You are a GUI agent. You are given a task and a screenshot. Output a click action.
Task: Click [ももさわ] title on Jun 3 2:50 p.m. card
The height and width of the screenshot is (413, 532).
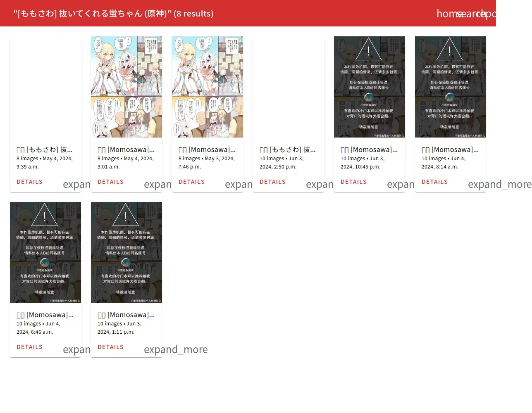click(x=288, y=150)
